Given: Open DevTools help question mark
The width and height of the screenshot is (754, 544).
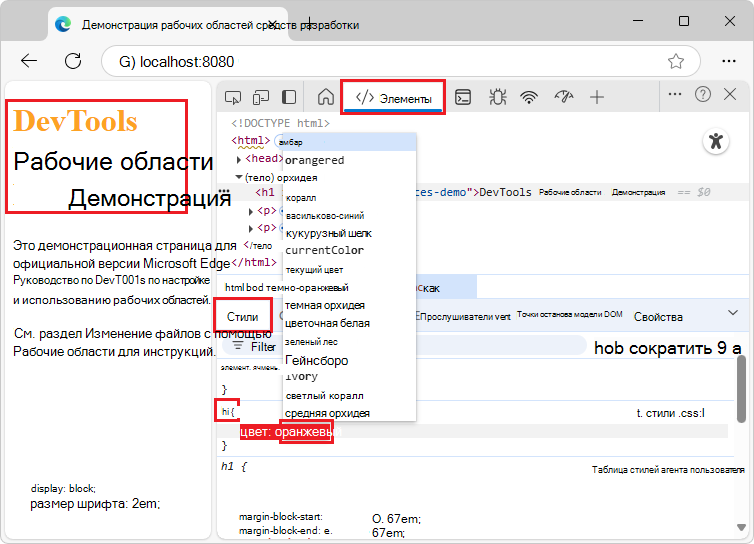Looking at the screenshot, I should tap(703, 94).
